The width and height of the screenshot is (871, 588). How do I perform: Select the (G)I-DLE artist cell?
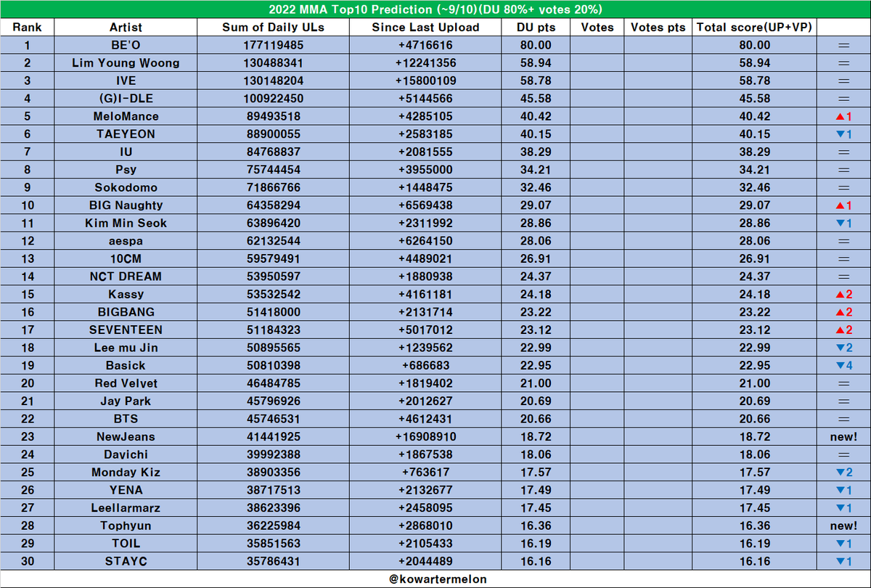pyautogui.click(x=126, y=99)
